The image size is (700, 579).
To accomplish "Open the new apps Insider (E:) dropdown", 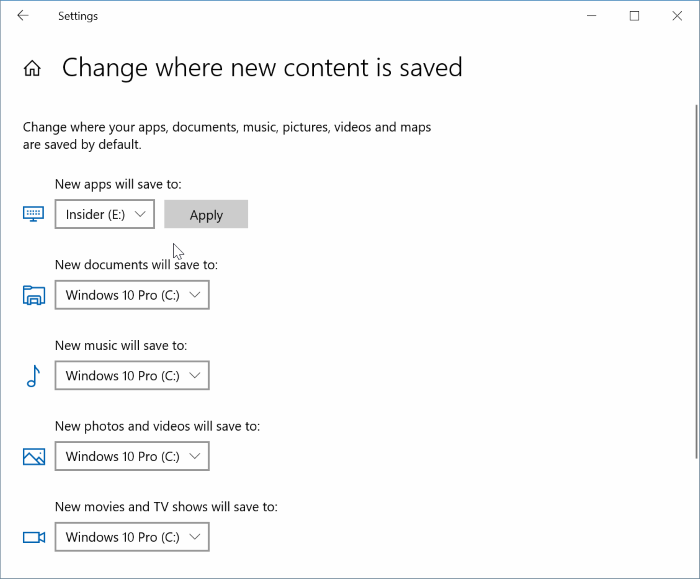I will point(105,214).
